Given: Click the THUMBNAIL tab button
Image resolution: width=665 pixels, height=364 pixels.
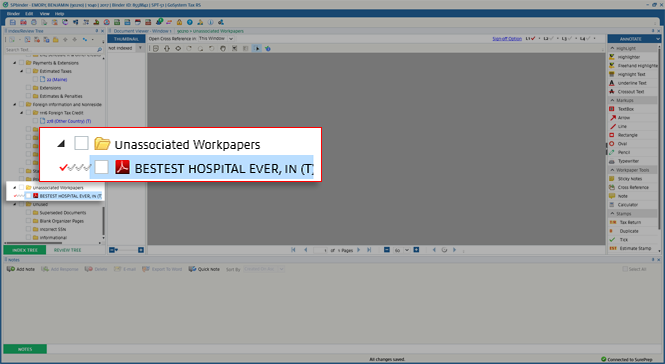Looking at the screenshot, I should [126, 39].
